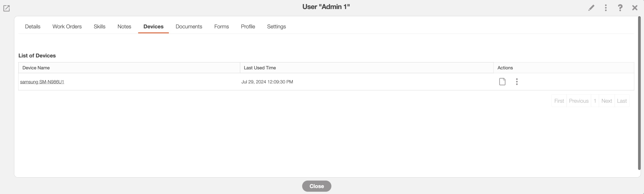Open the Settings tab
Screen dimensions: 644x194
tap(276, 26)
